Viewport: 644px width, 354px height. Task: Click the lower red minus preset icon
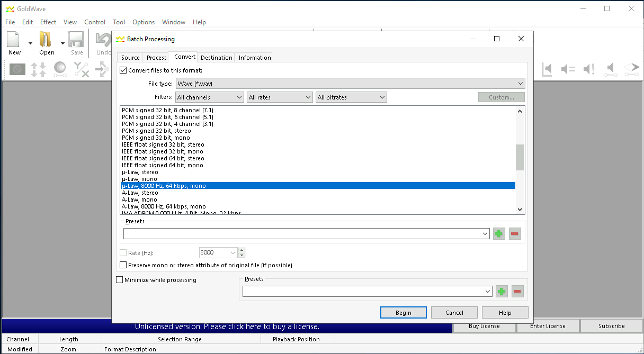coord(517,292)
